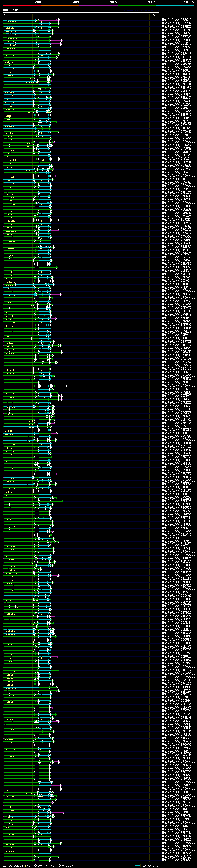The image size is (197, 868).
Task: Select row UniRef100_B7QJ84
Action: click(x=177, y=84)
